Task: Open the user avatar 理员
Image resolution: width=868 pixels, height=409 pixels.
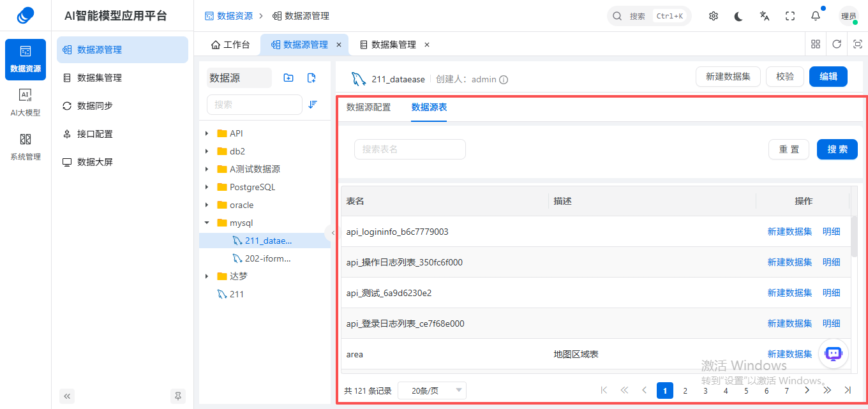Action: 849,16
